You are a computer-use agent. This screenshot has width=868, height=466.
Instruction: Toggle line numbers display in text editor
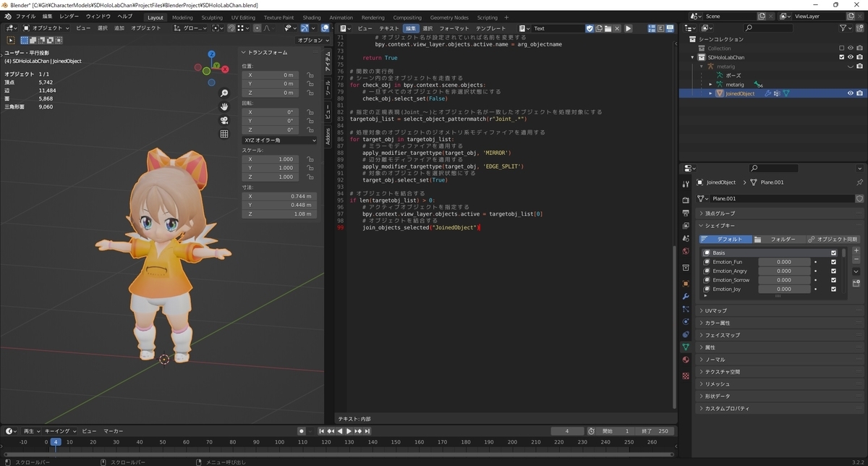pyautogui.click(x=651, y=28)
